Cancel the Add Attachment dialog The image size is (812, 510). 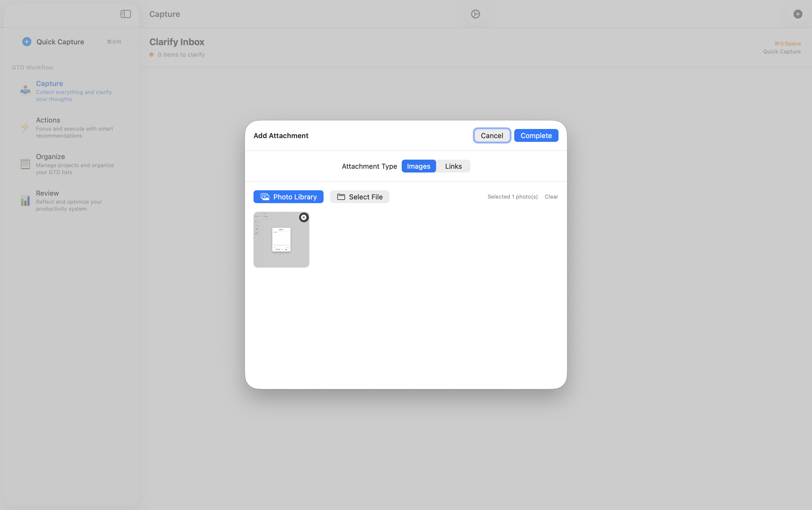click(491, 135)
